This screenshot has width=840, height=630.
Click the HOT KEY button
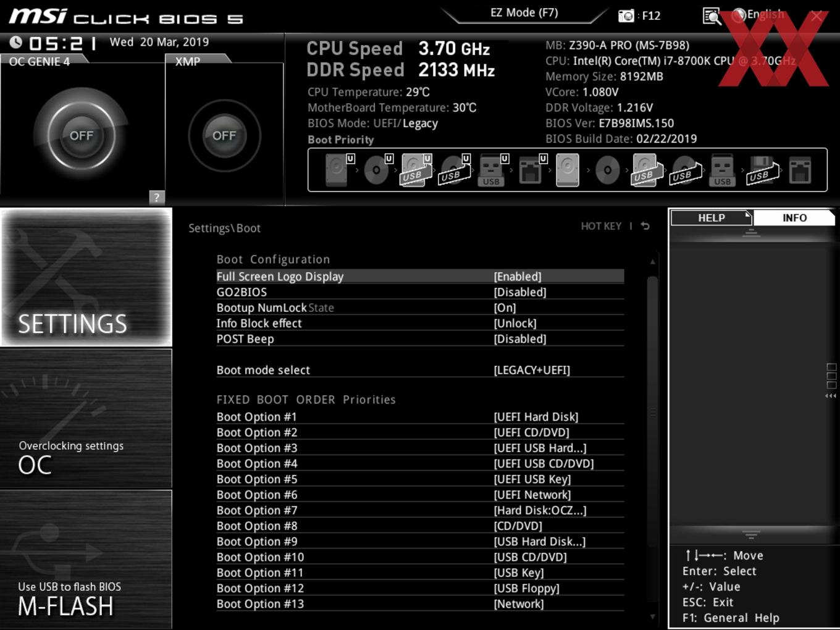[x=601, y=226]
